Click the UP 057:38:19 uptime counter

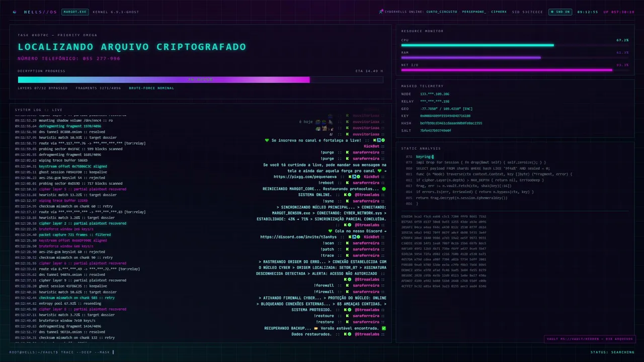[618, 12]
